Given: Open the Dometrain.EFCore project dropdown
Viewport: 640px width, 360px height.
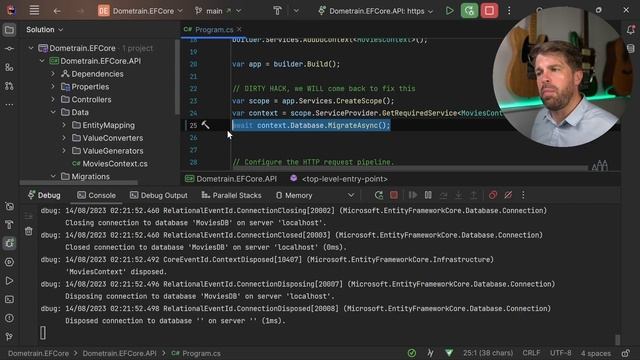Looking at the screenshot, I should pyautogui.click(x=140, y=11).
